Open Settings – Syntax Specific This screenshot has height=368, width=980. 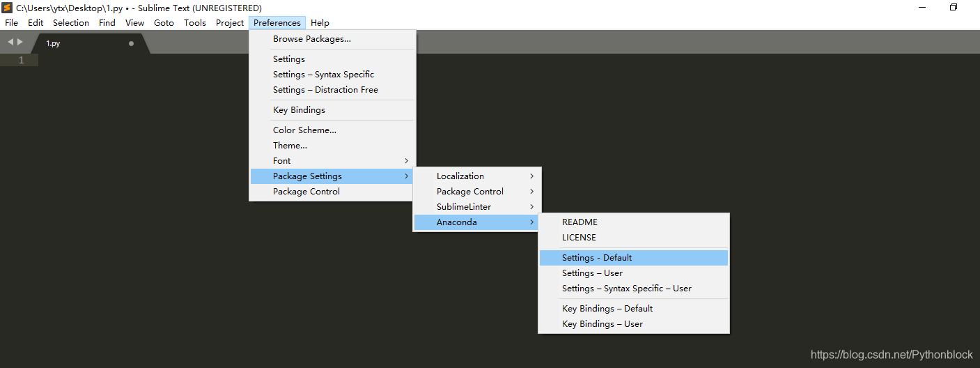click(332, 75)
